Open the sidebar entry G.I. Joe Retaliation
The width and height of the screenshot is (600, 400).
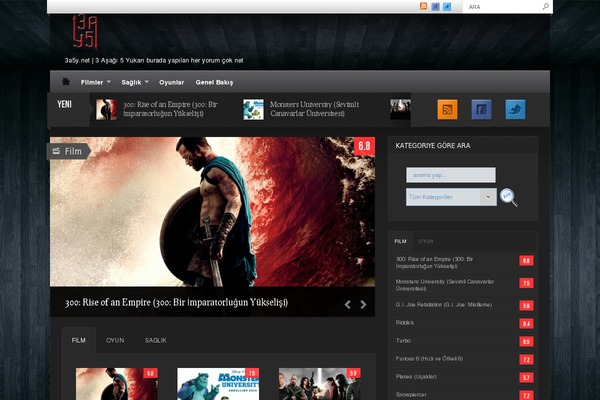pyautogui.click(x=444, y=305)
